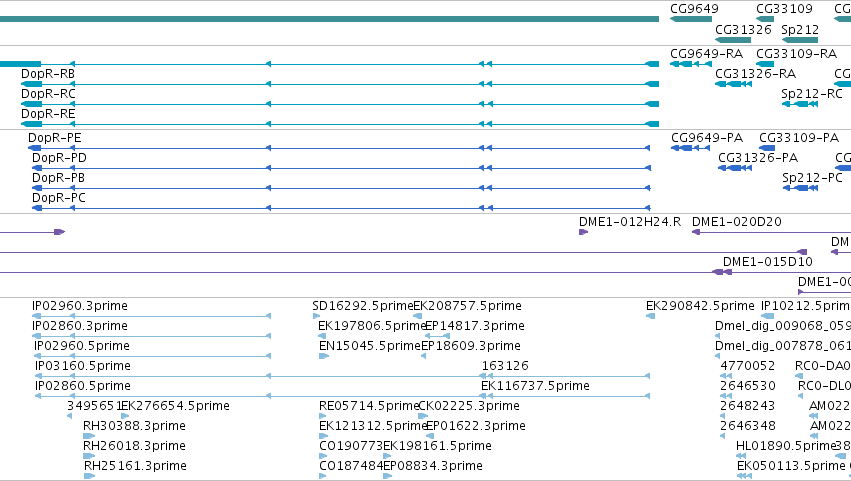The height and width of the screenshot is (481, 851).
Task: Open the CG33109-PA protein label
Action: pos(799,138)
